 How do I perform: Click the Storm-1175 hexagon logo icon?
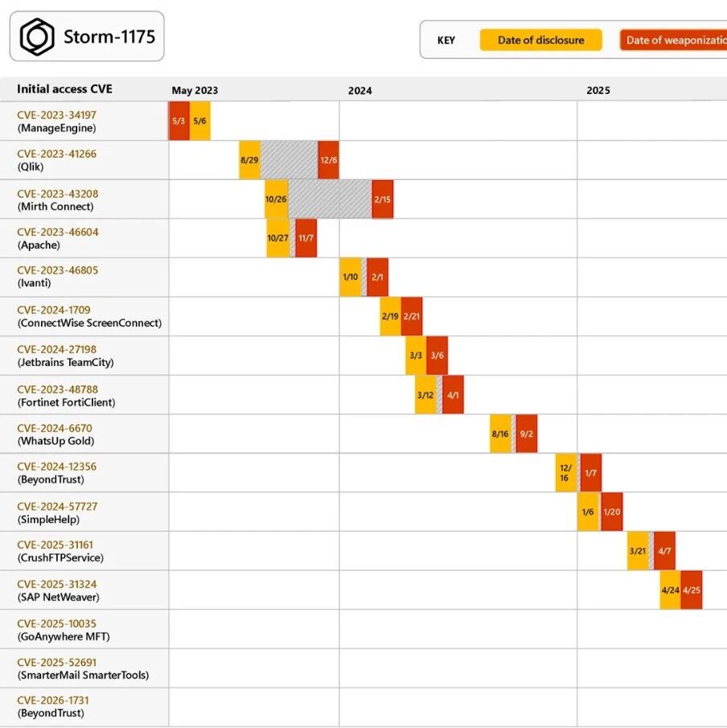pyautogui.click(x=37, y=37)
